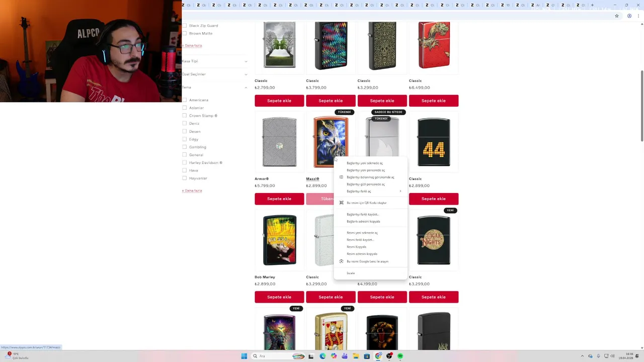Image resolution: width=644 pixels, height=362 pixels.
Task: Click the QR code icon in context menu
Action: click(341, 203)
